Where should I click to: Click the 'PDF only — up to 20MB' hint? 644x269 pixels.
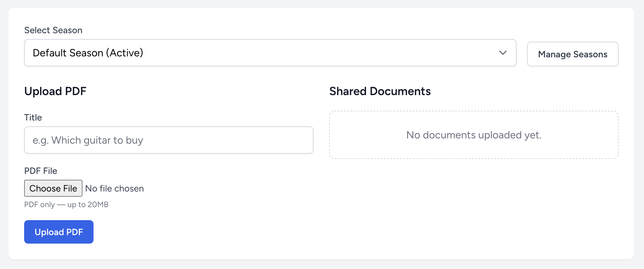(66, 205)
